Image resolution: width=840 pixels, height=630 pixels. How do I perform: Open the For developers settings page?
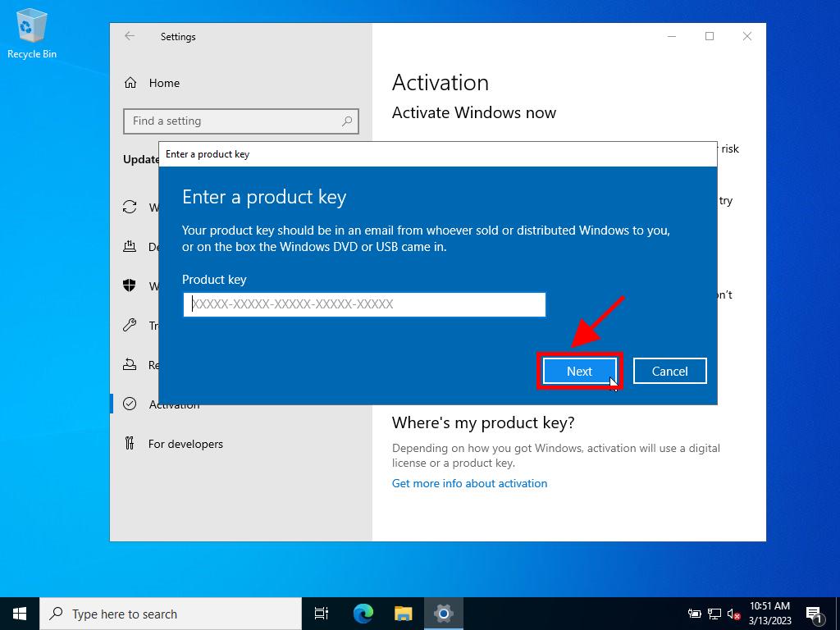185,444
